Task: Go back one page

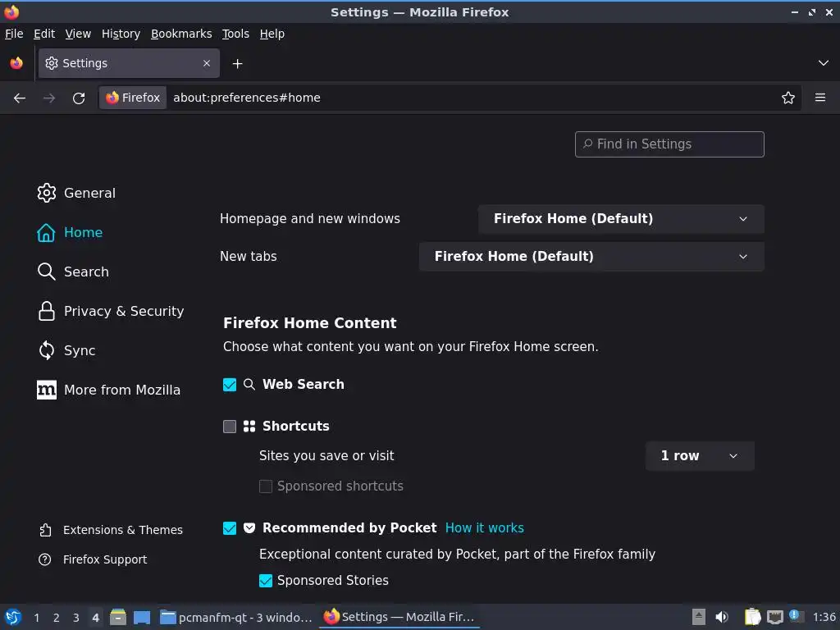Action: (x=20, y=98)
